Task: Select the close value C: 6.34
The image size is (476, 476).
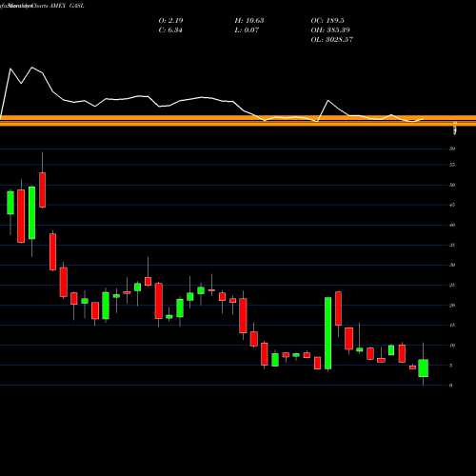Action: [170, 30]
